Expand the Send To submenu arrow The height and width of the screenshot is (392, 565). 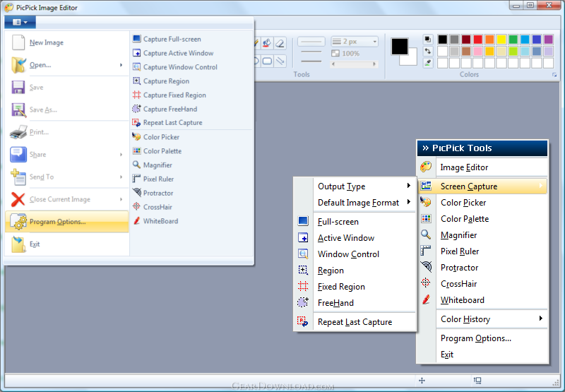[x=121, y=177]
